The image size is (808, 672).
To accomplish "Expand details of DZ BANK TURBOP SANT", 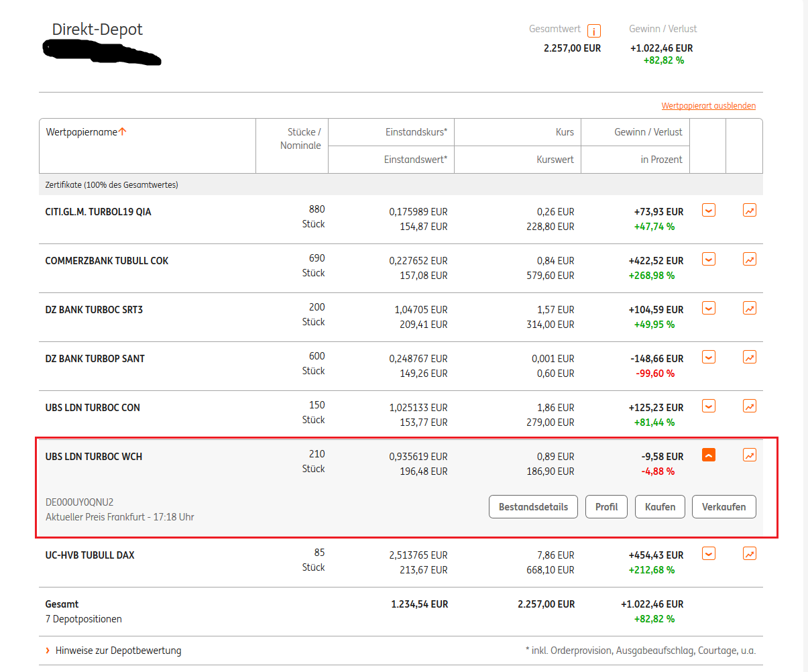I will click(709, 357).
